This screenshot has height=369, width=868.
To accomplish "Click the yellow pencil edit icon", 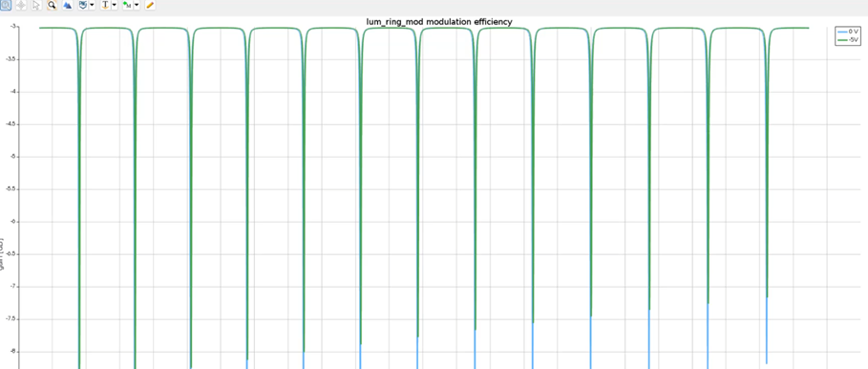I will click(x=150, y=5).
